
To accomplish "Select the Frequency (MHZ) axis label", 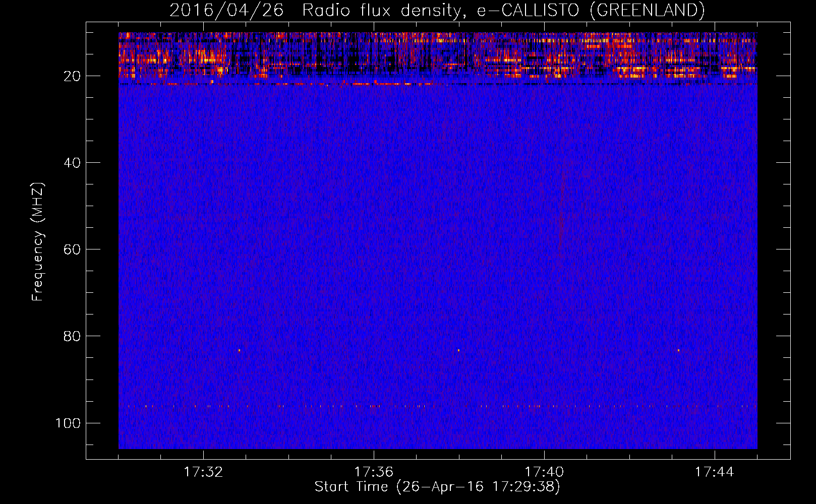I will (x=38, y=241).
